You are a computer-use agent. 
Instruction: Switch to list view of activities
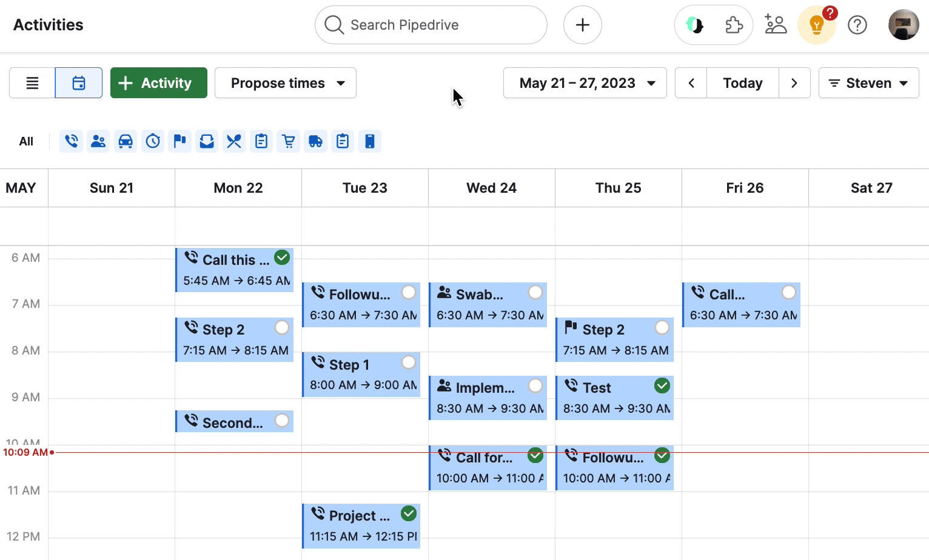click(x=32, y=82)
